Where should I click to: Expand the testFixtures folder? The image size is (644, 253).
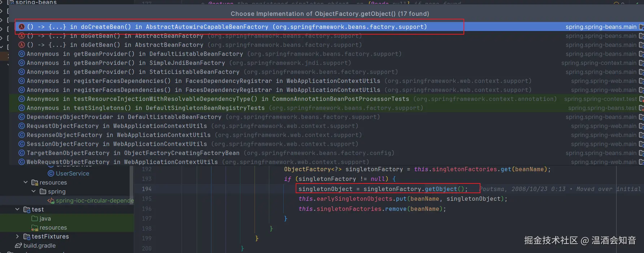click(x=17, y=236)
